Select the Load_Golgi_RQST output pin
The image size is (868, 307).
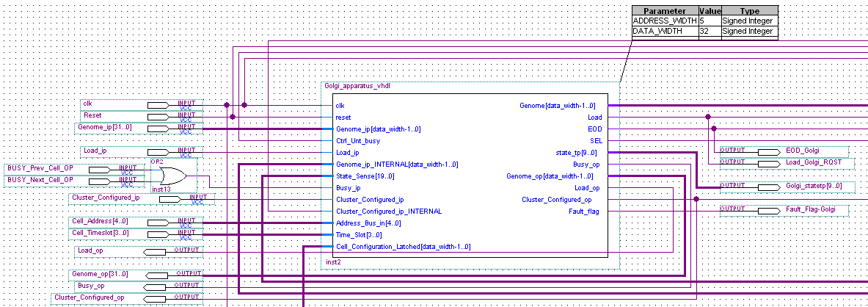pos(767,163)
